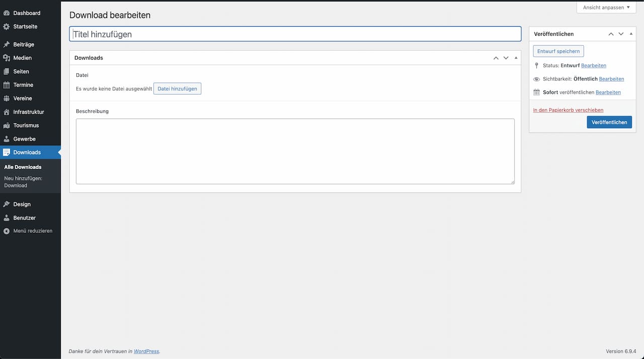Click the Tourismus megaphone icon
Viewport: 644px width, 359px height.
[7, 126]
